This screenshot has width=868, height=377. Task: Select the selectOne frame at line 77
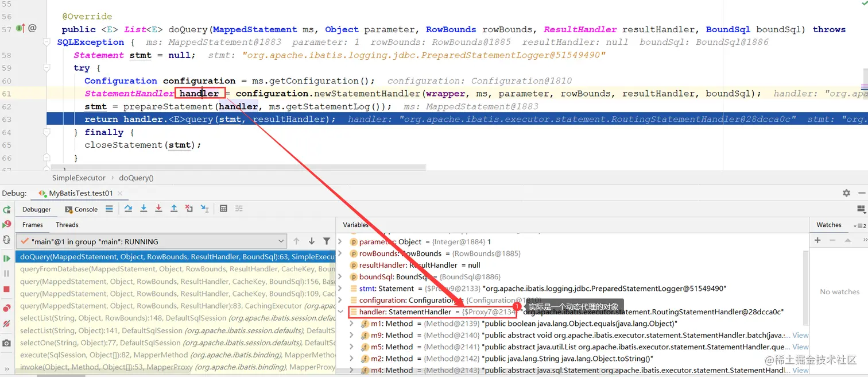(x=175, y=343)
